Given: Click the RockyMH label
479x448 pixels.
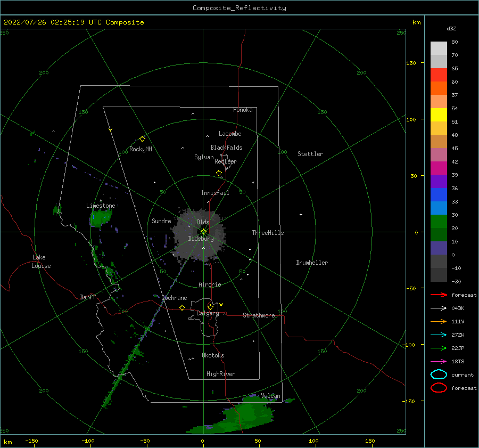Looking at the screenshot, I should pos(141,149).
